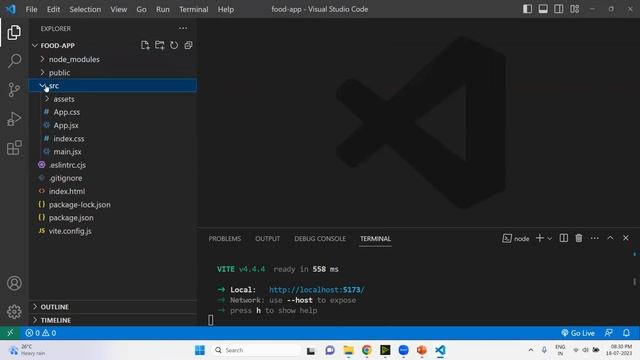Open the Edit menu

[x=53, y=9]
